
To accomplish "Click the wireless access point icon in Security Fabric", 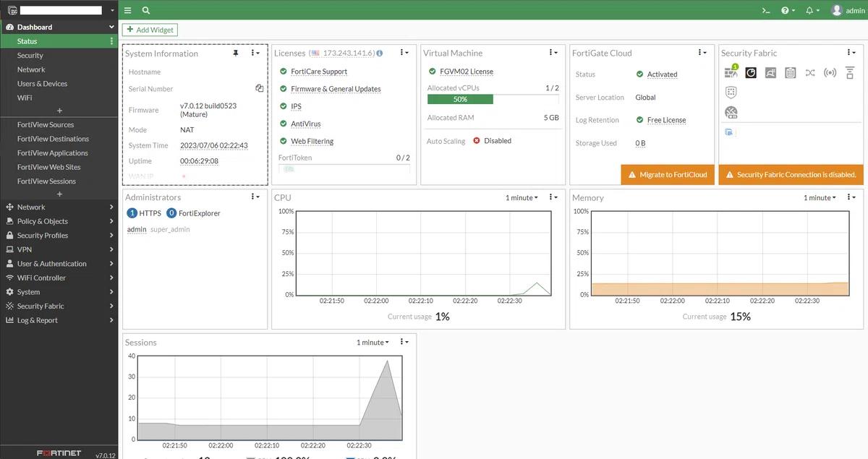I will tap(830, 72).
